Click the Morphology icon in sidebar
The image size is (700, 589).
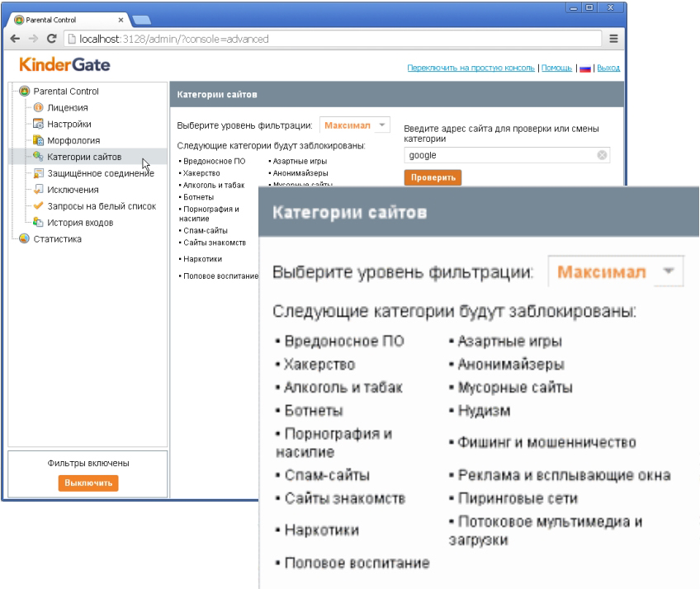pyautogui.click(x=38, y=140)
